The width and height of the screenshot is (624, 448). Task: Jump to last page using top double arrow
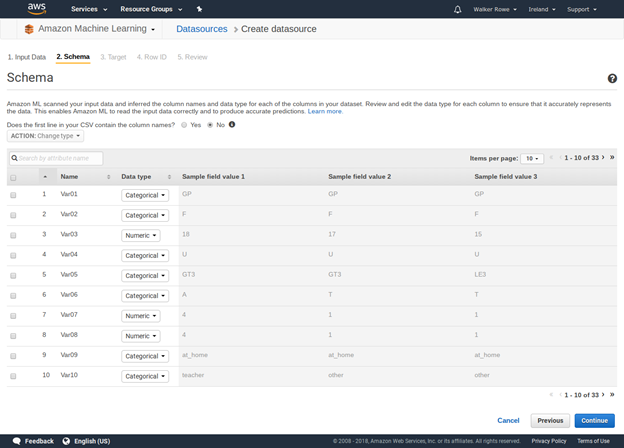tap(612, 158)
